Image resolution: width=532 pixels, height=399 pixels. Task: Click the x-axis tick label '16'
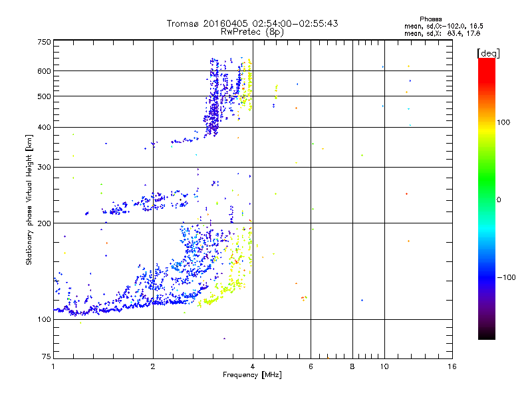click(452, 366)
